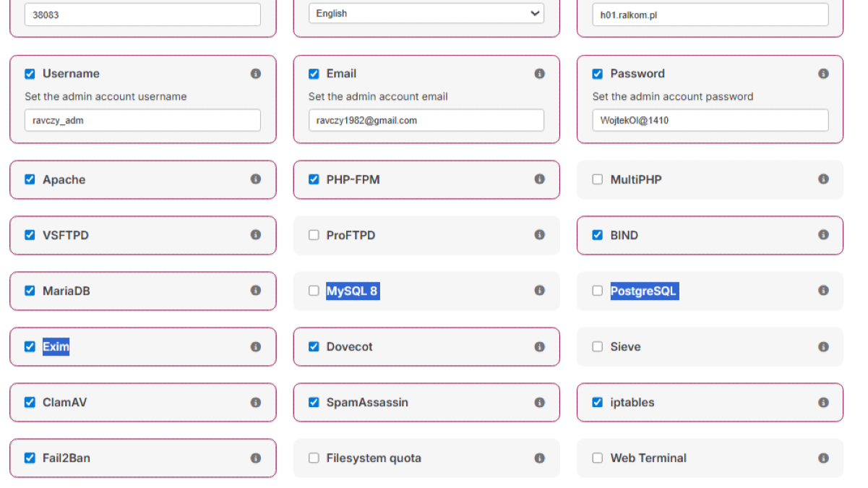Click info icon beside MySQL 8

pyautogui.click(x=539, y=291)
